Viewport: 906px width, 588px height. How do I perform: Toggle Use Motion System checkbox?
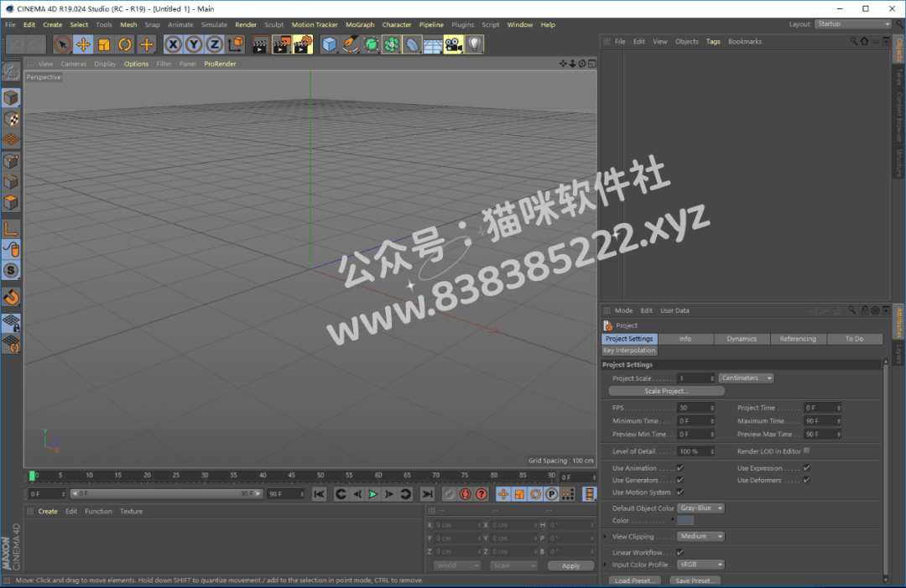point(680,492)
